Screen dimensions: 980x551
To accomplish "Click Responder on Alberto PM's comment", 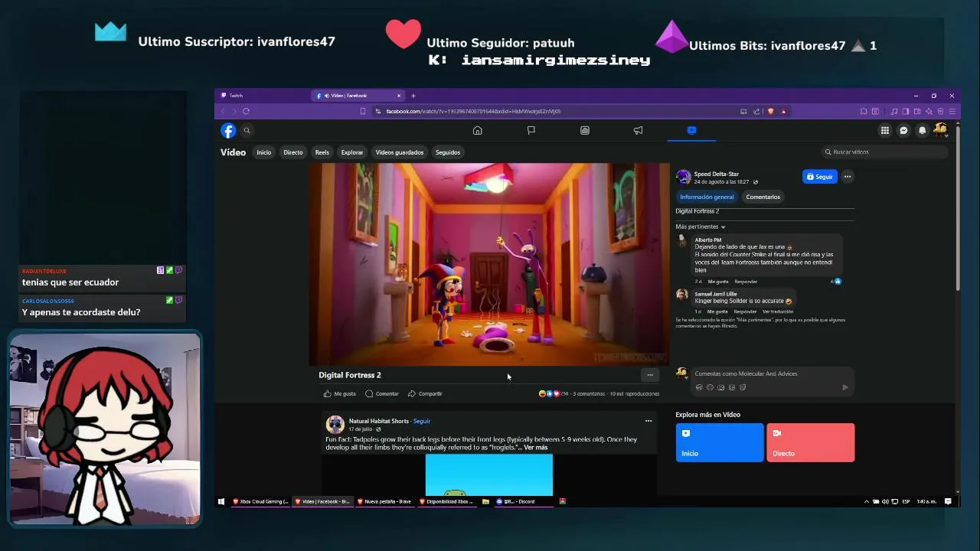I will pos(746,282).
